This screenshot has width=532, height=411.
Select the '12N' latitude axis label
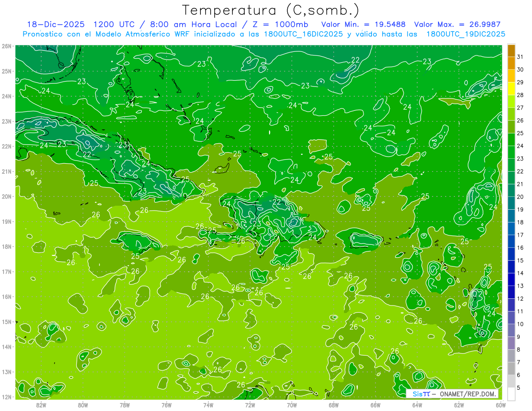(x=7, y=397)
